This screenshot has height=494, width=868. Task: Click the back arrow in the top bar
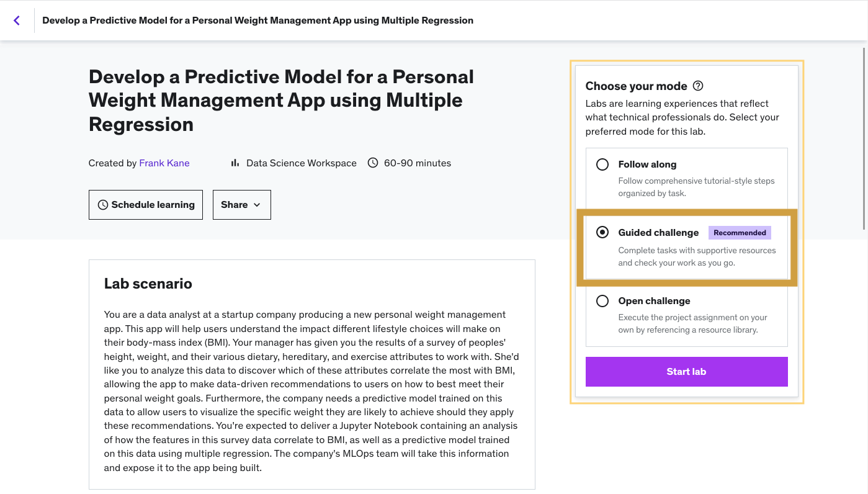(17, 20)
